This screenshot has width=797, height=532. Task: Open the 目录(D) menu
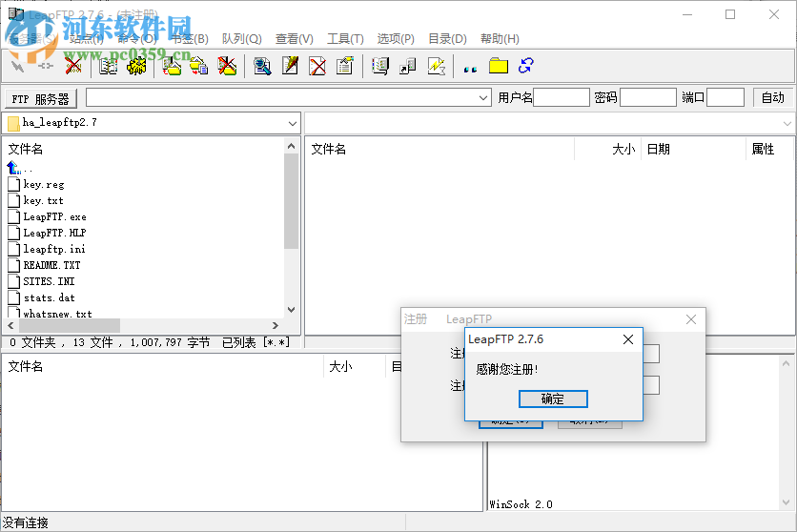click(447, 39)
